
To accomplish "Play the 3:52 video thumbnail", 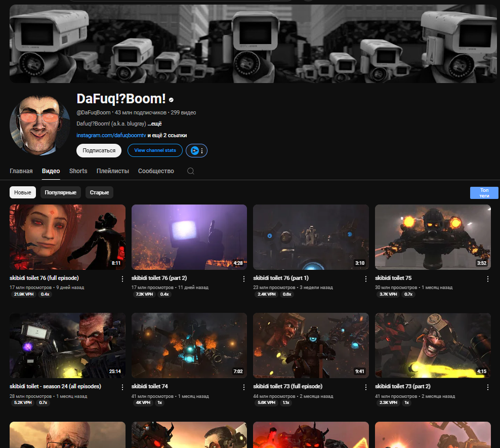I will point(433,237).
